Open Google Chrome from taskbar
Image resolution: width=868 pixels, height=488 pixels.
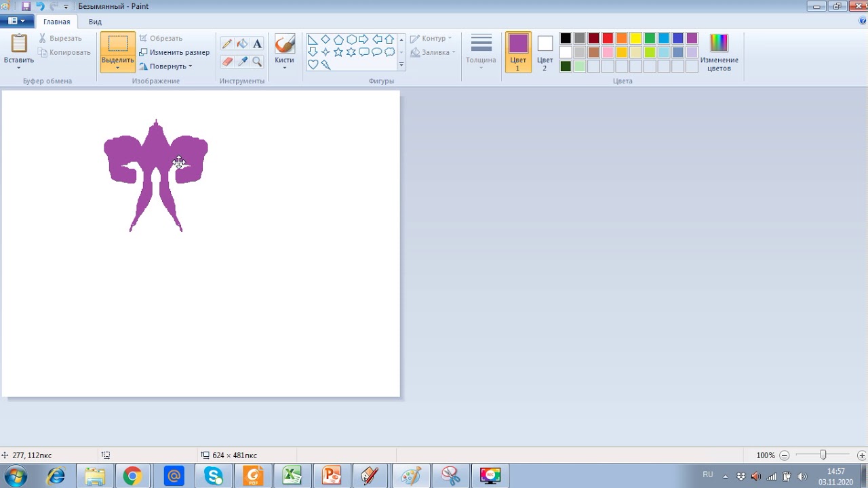pyautogui.click(x=132, y=476)
